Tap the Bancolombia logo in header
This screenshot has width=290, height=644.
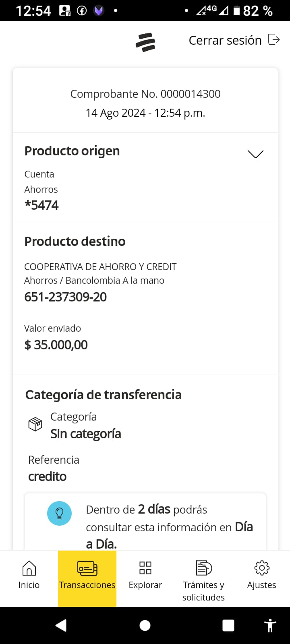[x=145, y=42]
